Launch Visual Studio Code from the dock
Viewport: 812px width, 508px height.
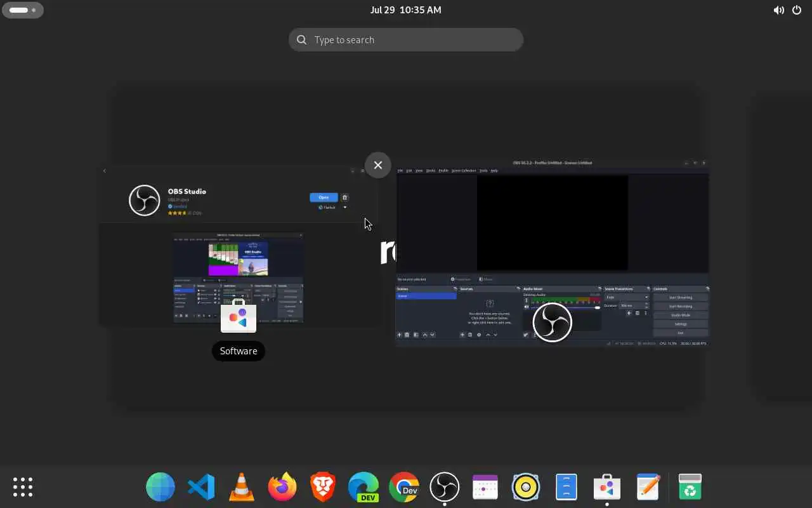(201, 487)
